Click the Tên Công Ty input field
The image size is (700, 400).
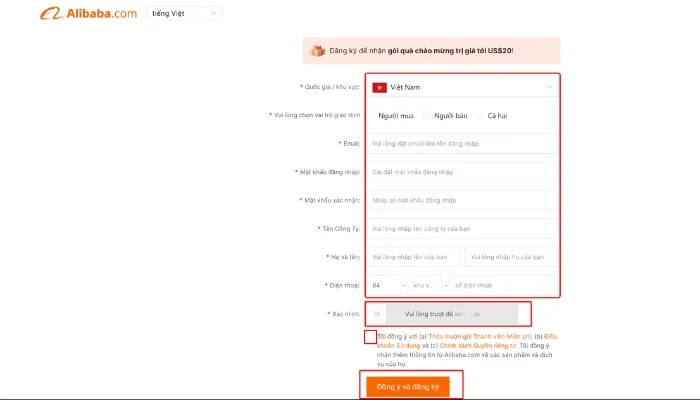tap(462, 229)
